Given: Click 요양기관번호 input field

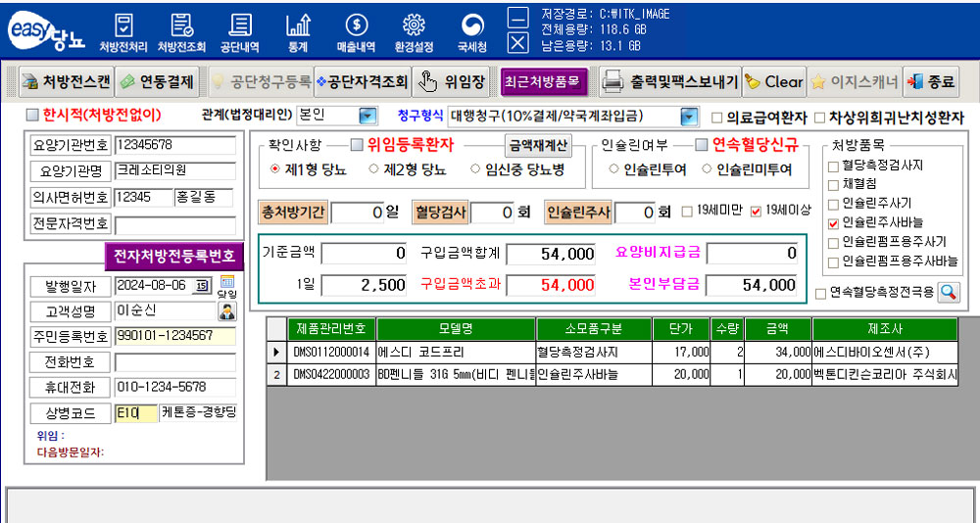Looking at the screenshot, I should (x=175, y=145).
